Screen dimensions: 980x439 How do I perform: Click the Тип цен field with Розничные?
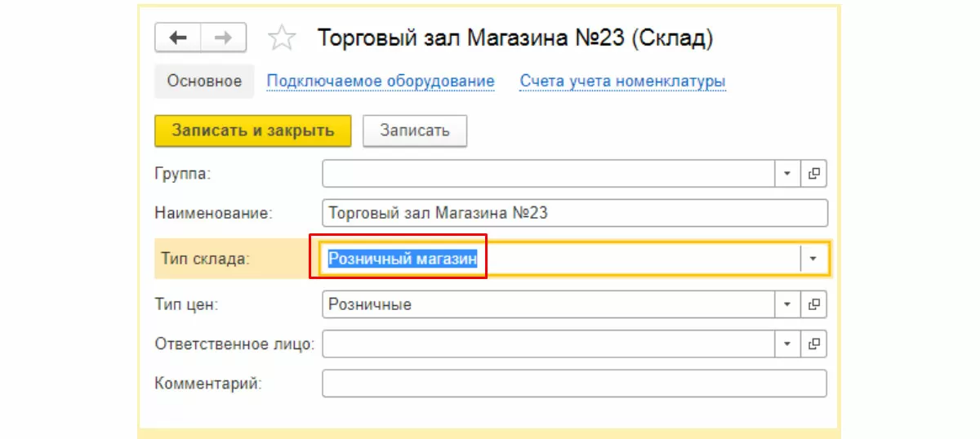(x=548, y=304)
